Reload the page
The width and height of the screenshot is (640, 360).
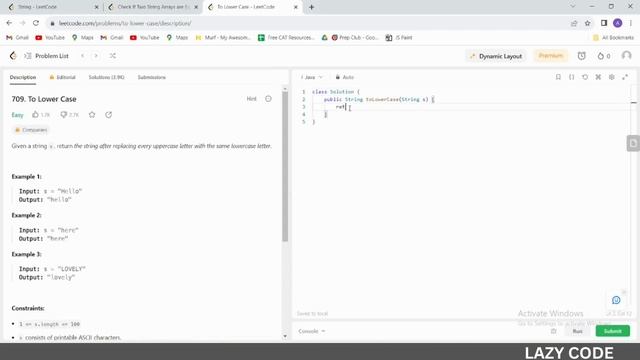tap(36, 23)
